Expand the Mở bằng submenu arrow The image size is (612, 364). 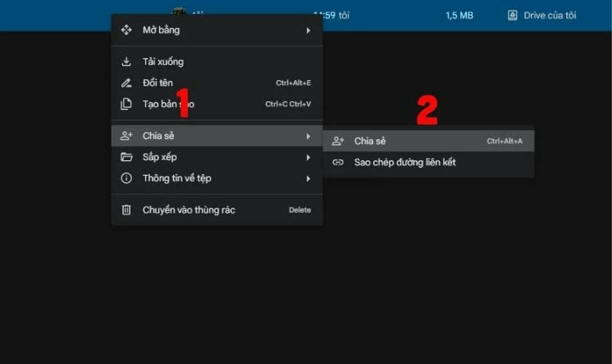click(x=308, y=31)
